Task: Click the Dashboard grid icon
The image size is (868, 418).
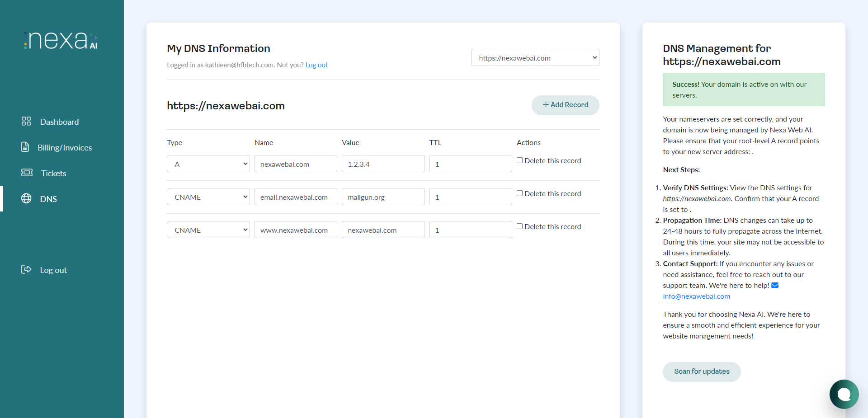Action: [26, 121]
